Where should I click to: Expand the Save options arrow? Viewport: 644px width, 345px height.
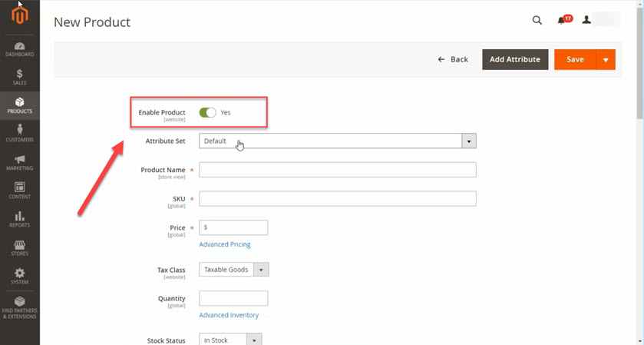tap(606, 60)
